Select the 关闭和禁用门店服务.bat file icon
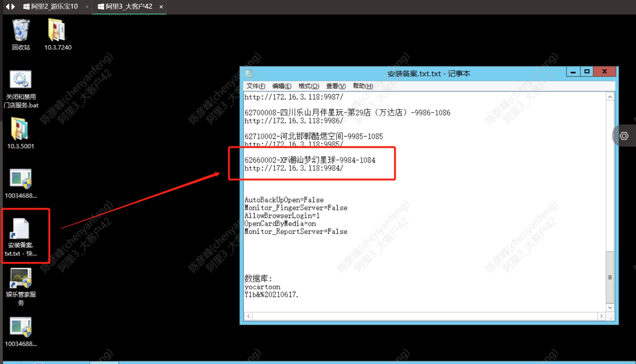 coord(21,89)
